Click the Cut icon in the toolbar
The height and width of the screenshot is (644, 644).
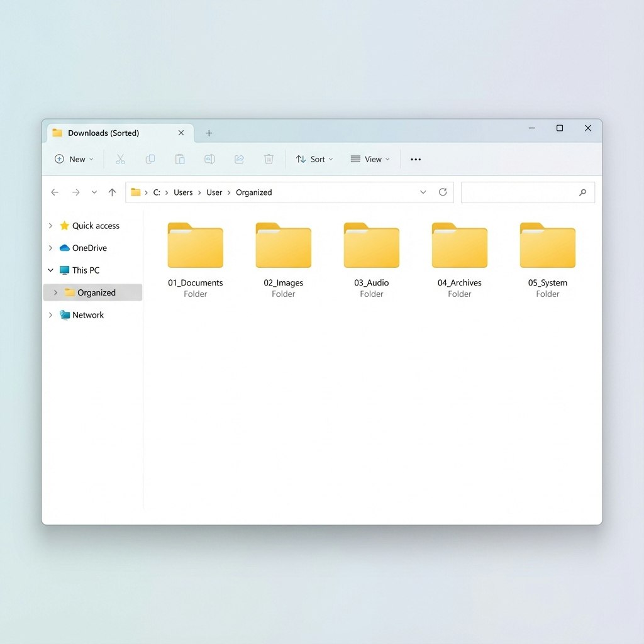(120, 159)
